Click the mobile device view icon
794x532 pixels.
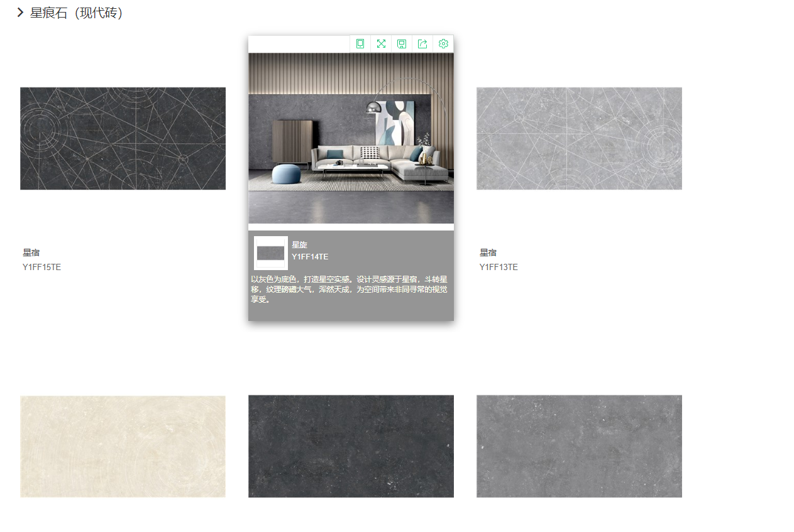coord(360,44)
